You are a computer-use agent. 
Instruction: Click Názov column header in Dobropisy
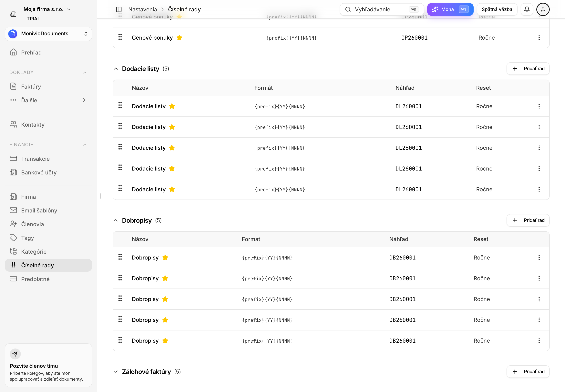[140, 239]
